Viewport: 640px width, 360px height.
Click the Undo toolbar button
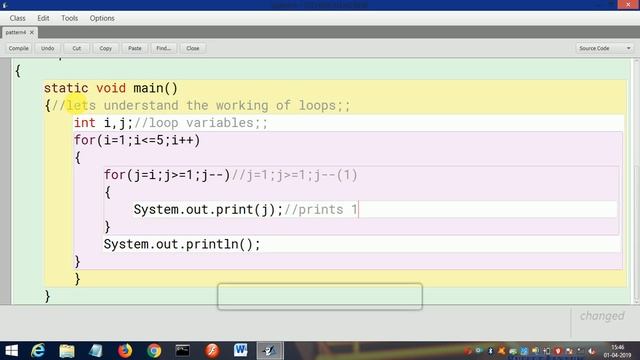point(48,48)
